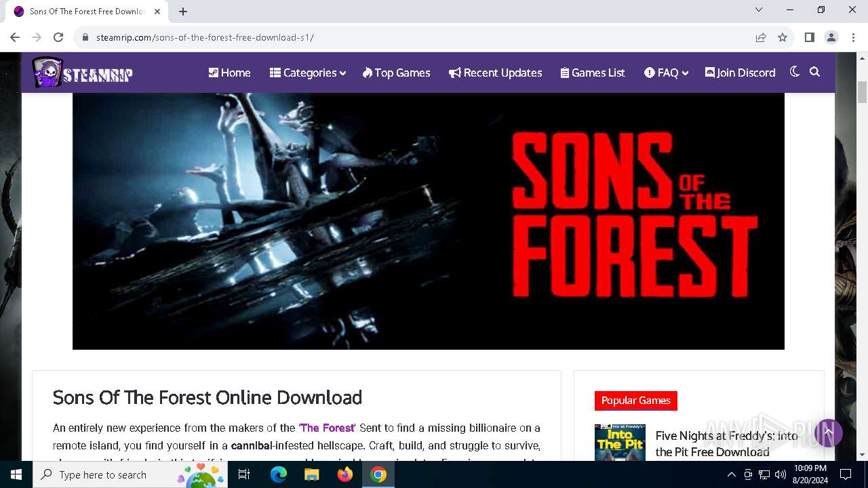Image resolution: width=868 pixels, height=488 pixels.
Task: Launch Microsoft Edge from taskbar
Action: point(279,474)
